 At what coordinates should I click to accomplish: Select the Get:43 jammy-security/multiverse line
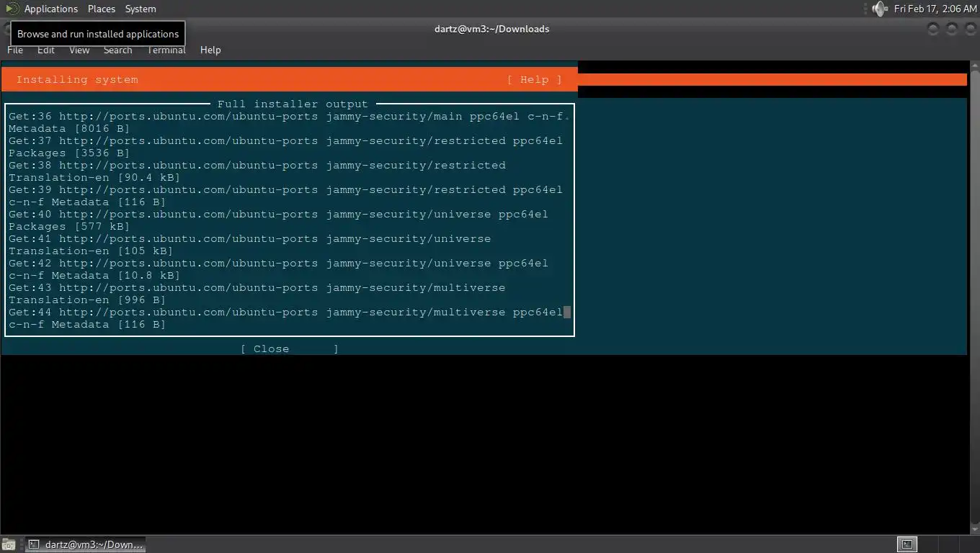257,288
